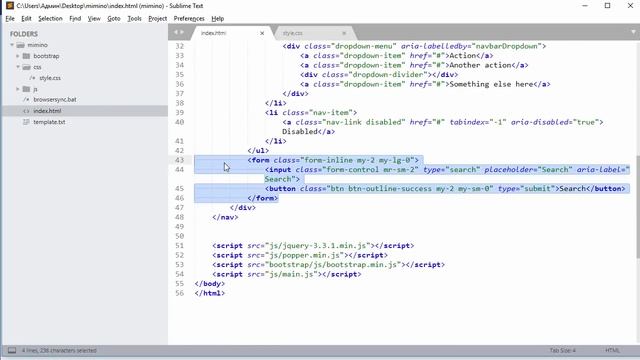Click the closing </body> tag text
Viewport: 640px width, 360px height.
click(210, 284)
